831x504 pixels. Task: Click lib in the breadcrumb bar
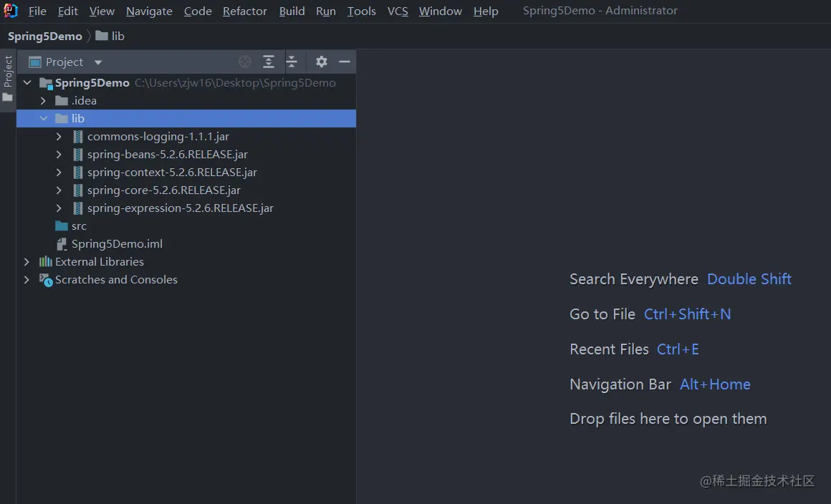pos(117,36)
